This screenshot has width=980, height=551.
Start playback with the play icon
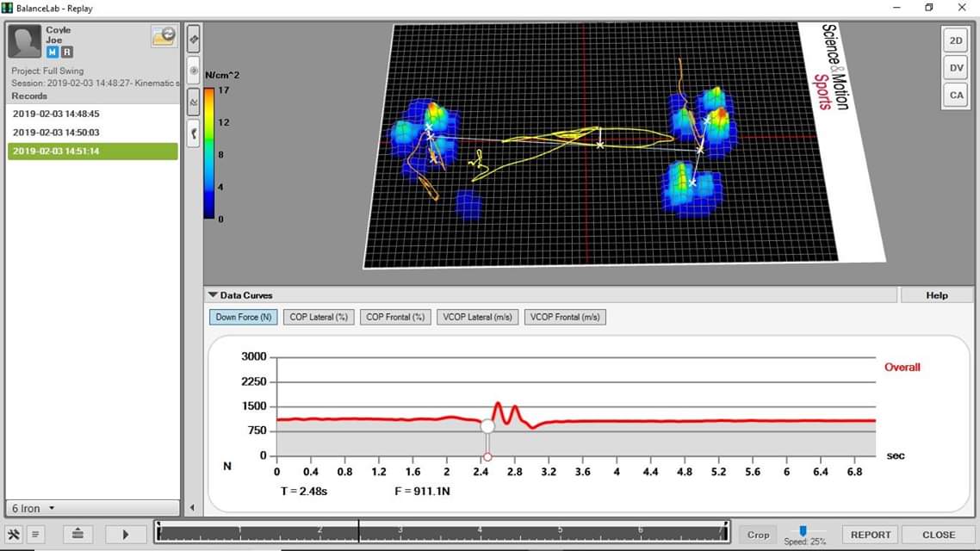pyautogui.click(x=125, y=534)
